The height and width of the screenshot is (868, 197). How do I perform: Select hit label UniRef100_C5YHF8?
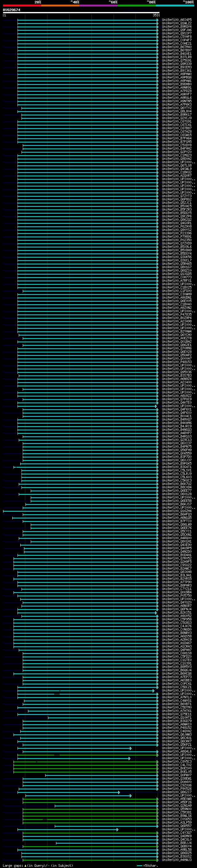click(177, 37)
